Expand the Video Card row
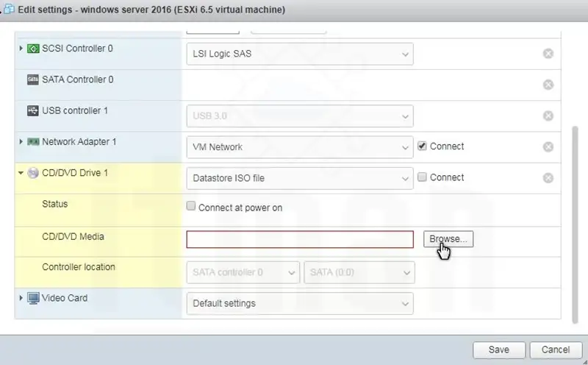This screenshot has width=588, height=365. (21, 298)
